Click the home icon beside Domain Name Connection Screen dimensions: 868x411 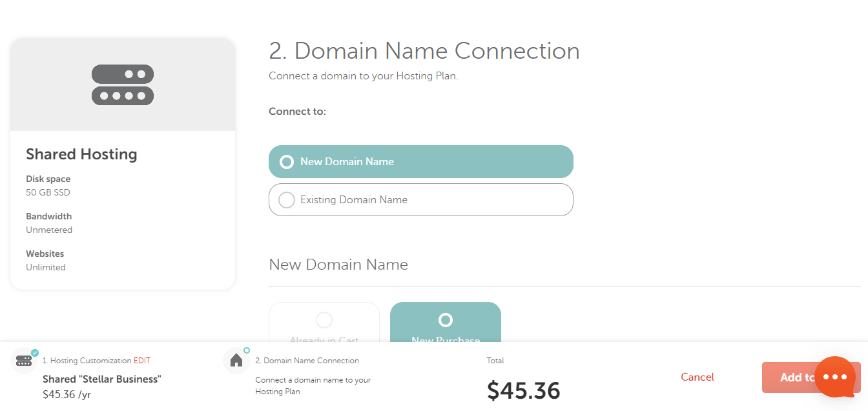[236, 361]
